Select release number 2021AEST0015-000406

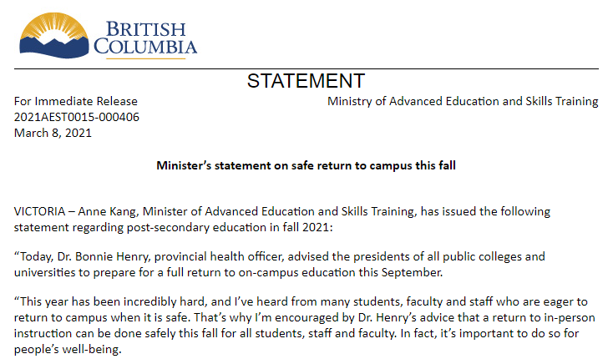77,117
